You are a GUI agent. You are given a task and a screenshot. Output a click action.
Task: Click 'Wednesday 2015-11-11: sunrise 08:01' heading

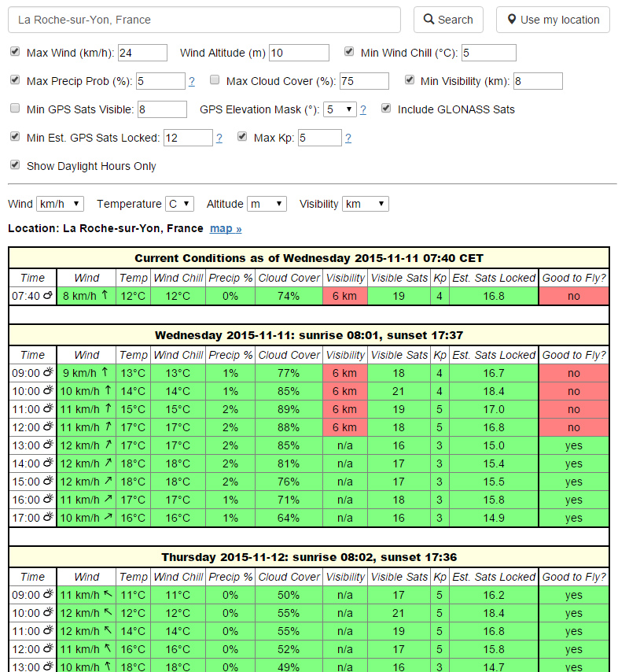[x=308, y=335]
